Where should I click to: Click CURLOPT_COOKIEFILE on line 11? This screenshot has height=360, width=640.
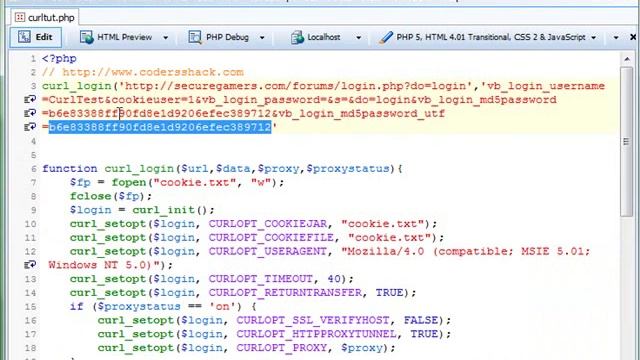[x=271, y=238]
